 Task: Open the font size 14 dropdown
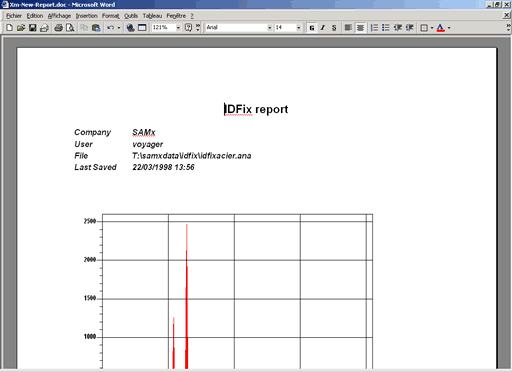coord(298,28)
